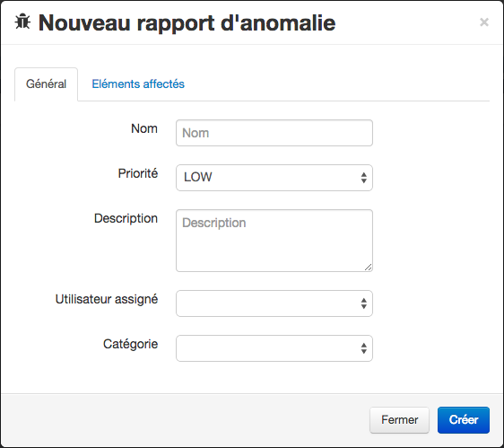504x448 pixels.
Task: Open the Catégorie select box
Action: tap(274, 348)
